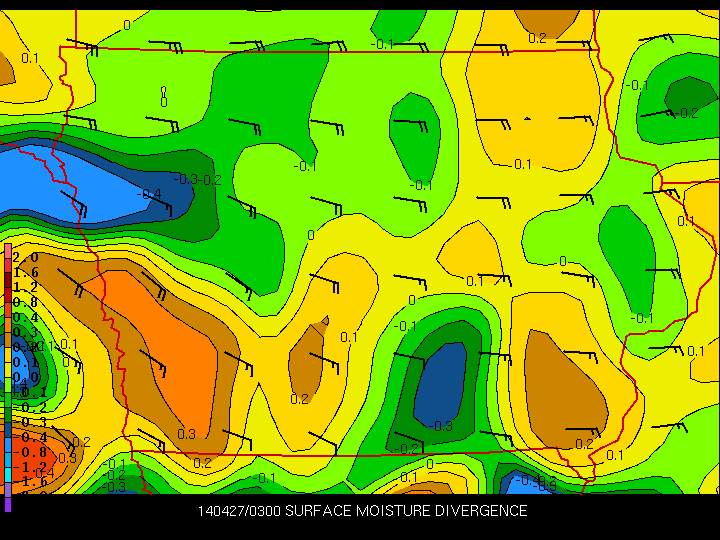Click the title '140427/0300 SURFACE MOISTURE DIVERGENCE'
Viewport: 720px width, 540px height.
[x=362, y=511]
